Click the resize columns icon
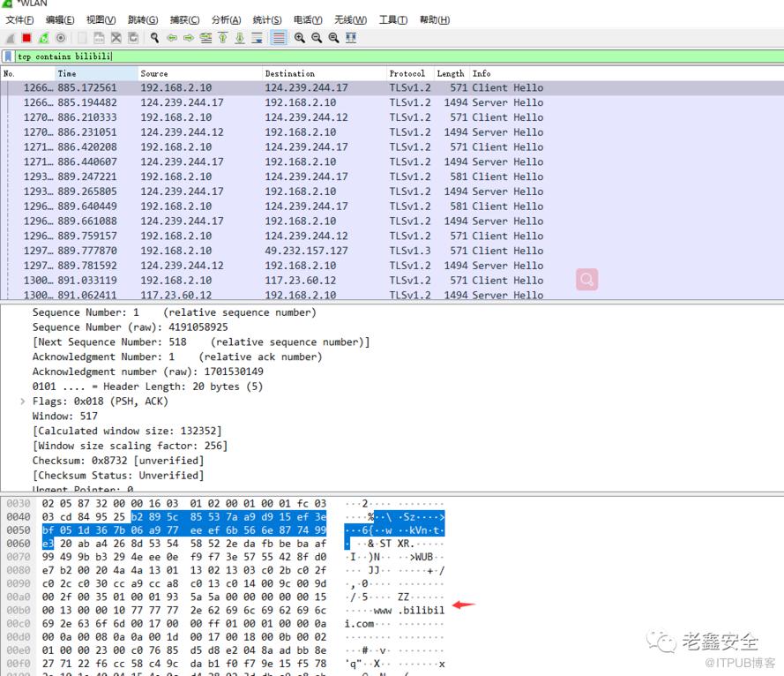The height and width of the screenshot is (676, 784). (x=351, y=38)
